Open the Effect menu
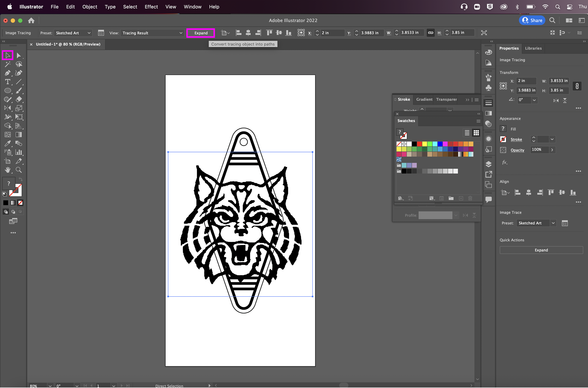Image resolution: width=588 pixels, height=388 pixels. coord(151,7)
